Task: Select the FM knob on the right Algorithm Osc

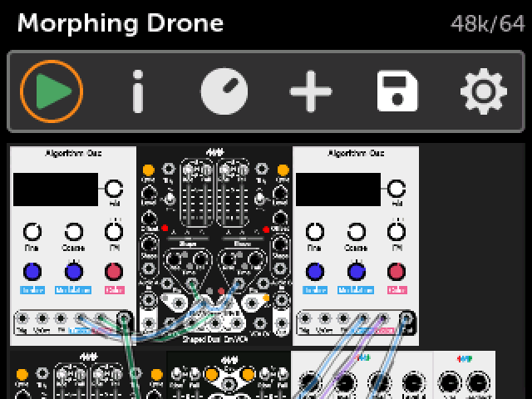Action: click(397, 232)
